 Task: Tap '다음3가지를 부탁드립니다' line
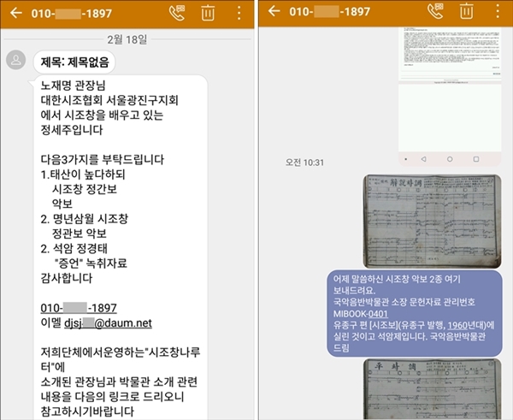103,160
